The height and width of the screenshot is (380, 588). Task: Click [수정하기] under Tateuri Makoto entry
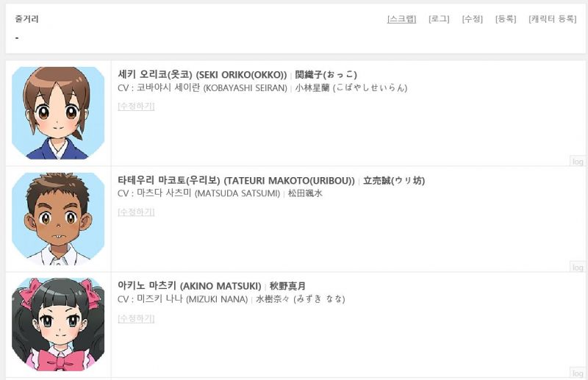(136, 212)
